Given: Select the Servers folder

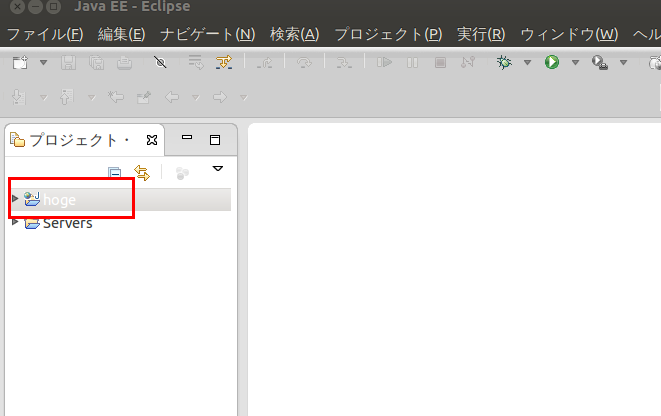Looking at the screenshot, I should (x=67, y=223).
